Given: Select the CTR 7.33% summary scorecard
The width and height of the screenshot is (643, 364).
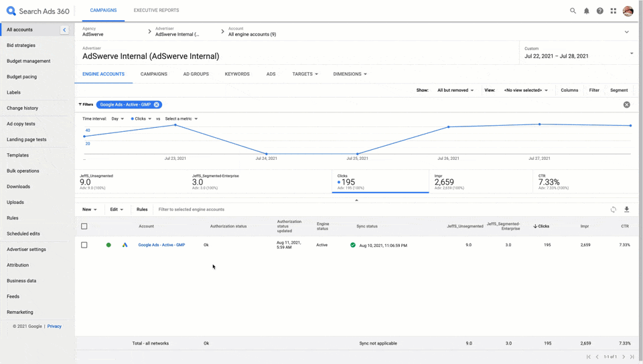Looking at the screenshot, I should pos(585,182).
